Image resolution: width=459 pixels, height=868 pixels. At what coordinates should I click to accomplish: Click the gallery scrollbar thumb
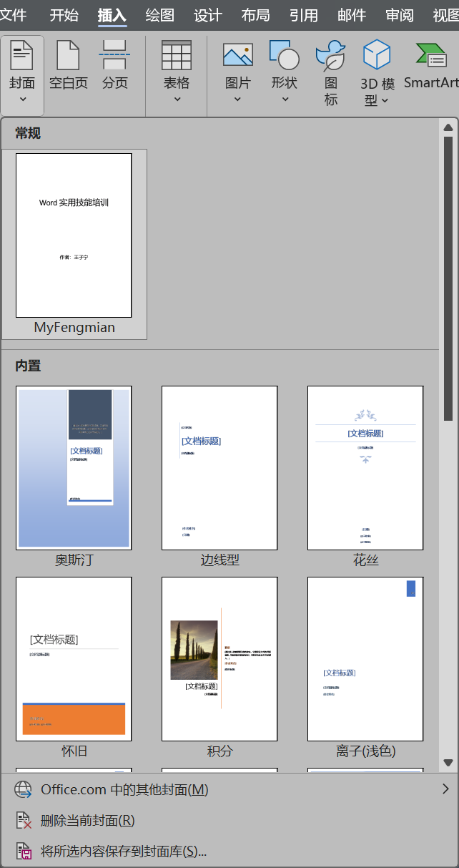coord(448,278)
